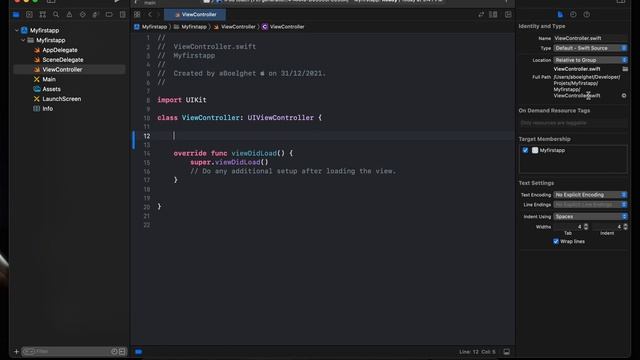Open the Type Default - Swift Source dropdown
Viewport: 640px width, 360px height.
[590, 48]
